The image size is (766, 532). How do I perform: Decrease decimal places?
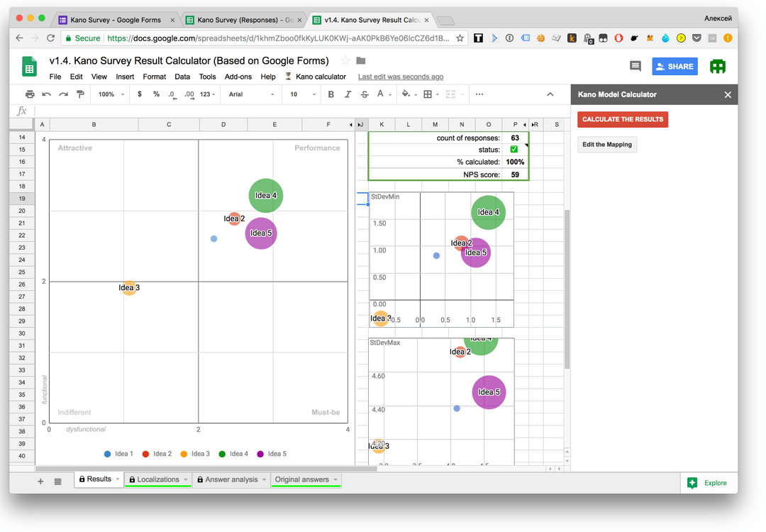pyautogui.click(x=172, y=94)
